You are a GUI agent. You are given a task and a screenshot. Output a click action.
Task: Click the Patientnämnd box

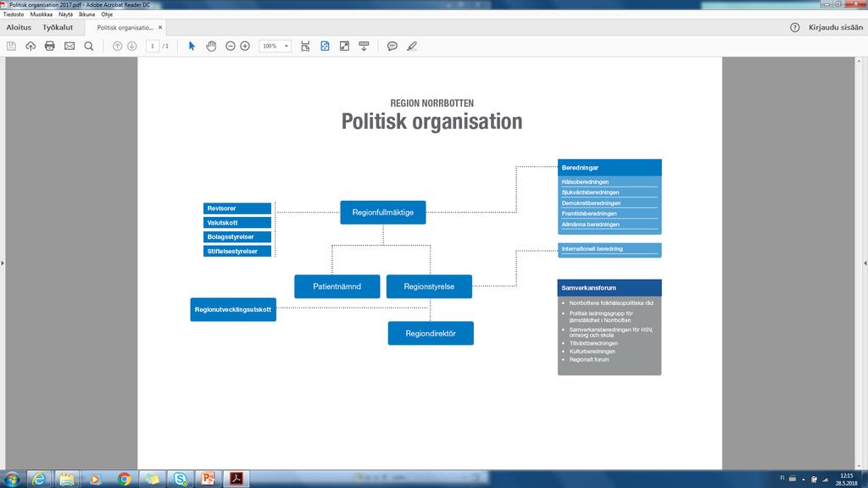337,286
